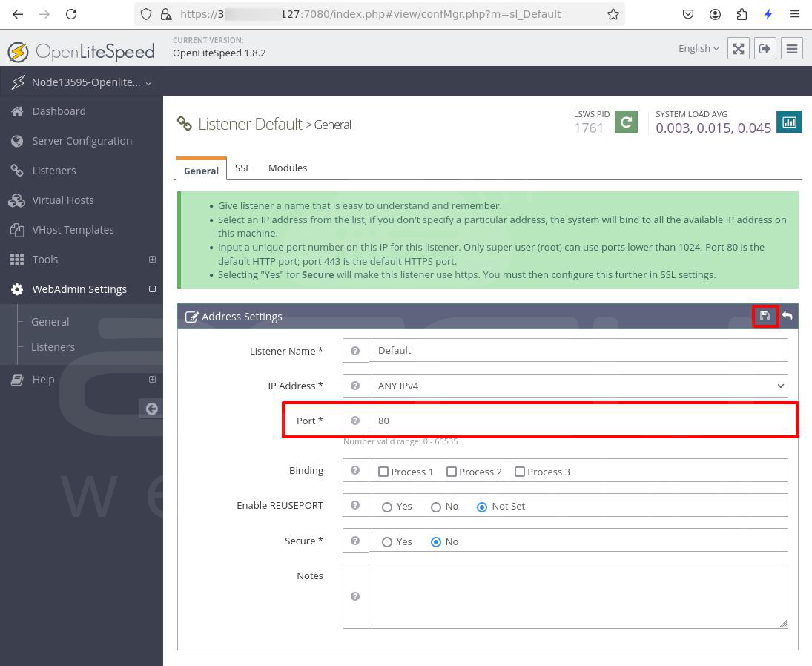812x666 pixels.
Task: Select Yes for Secure
Action: 387,542
